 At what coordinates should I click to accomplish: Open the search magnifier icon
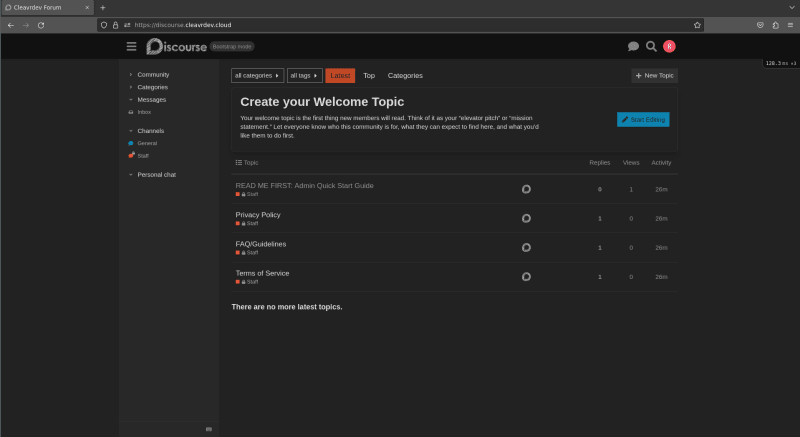651,46
